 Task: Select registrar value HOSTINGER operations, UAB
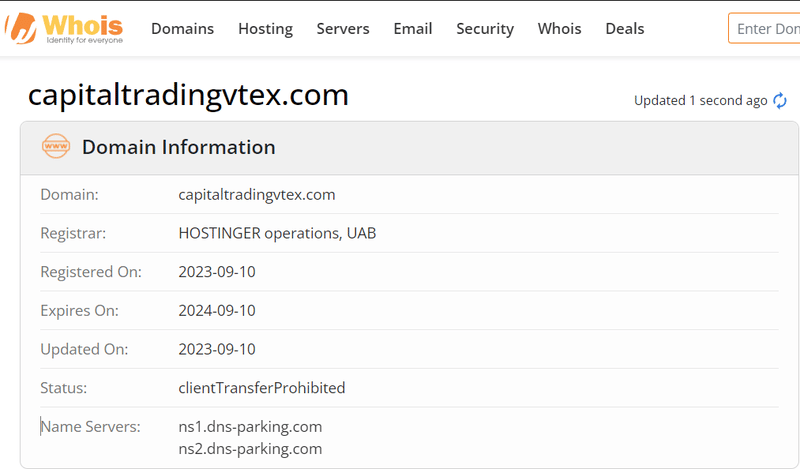point(277,233)
